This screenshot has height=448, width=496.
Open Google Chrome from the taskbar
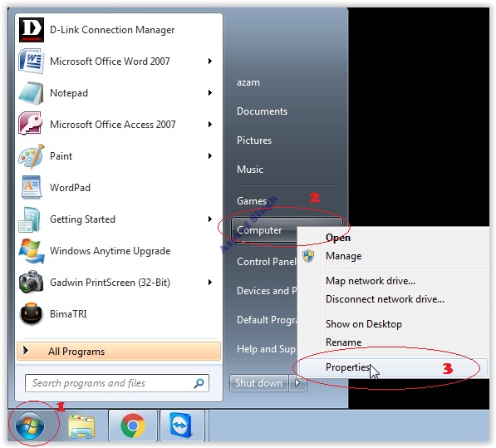[x=133, y=426]
